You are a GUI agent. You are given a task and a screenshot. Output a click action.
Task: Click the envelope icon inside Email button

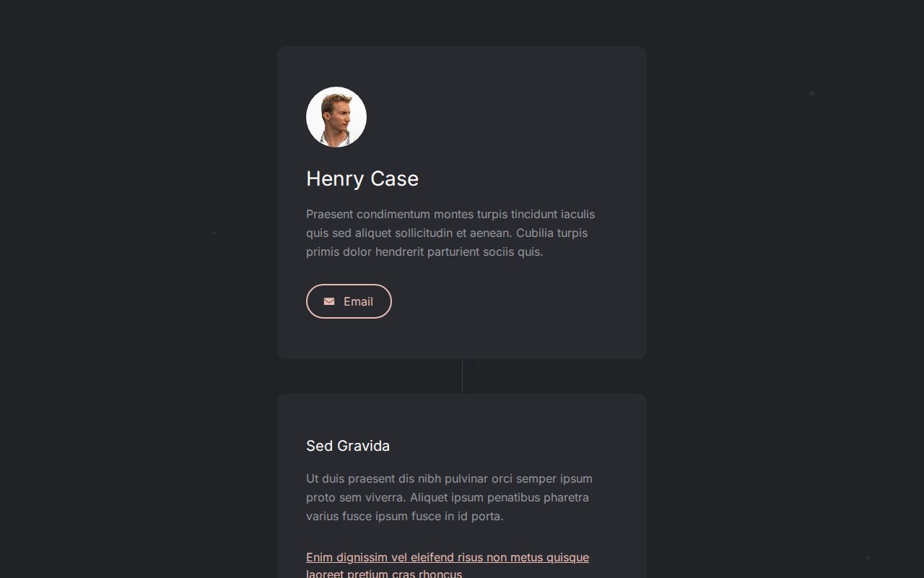click(x=329, y=301)
